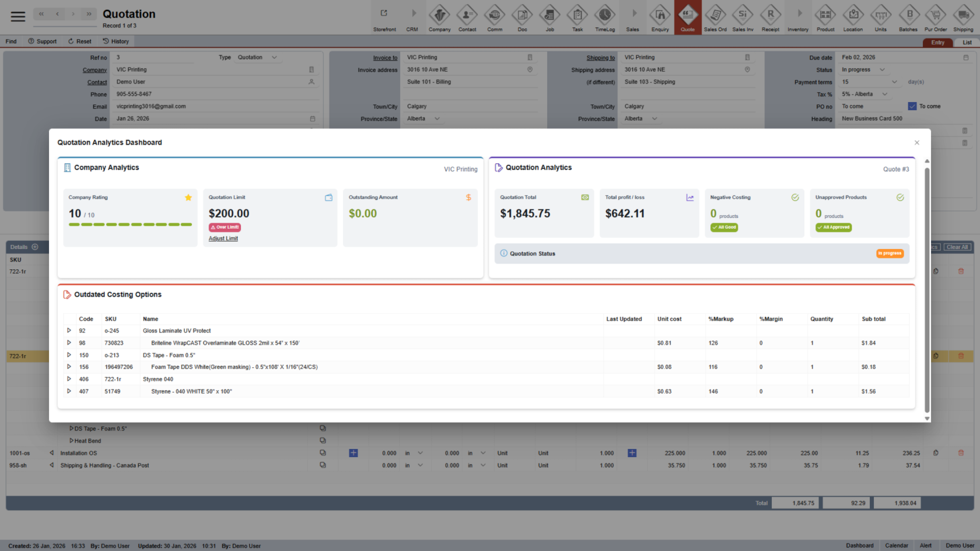
Task: Open the Pur Order cart icon
Action: click(x=936, y=16)
